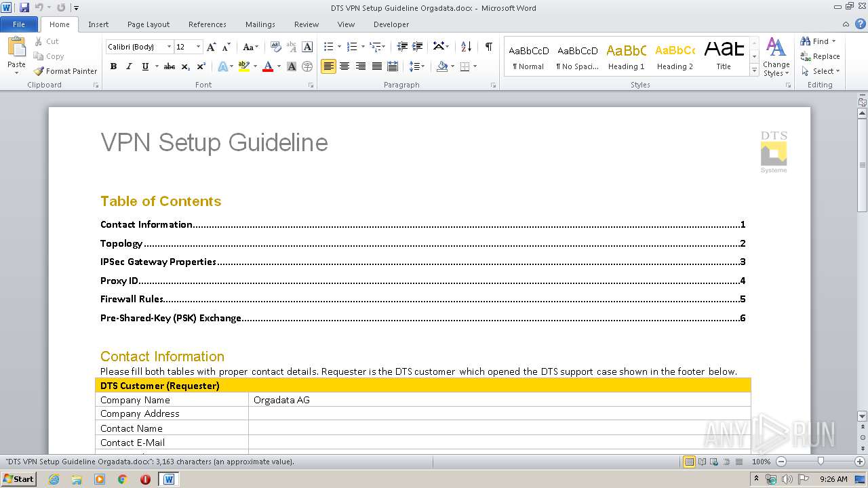
Task: Click the Grow Font icon
Action: [x=212, y=47]
